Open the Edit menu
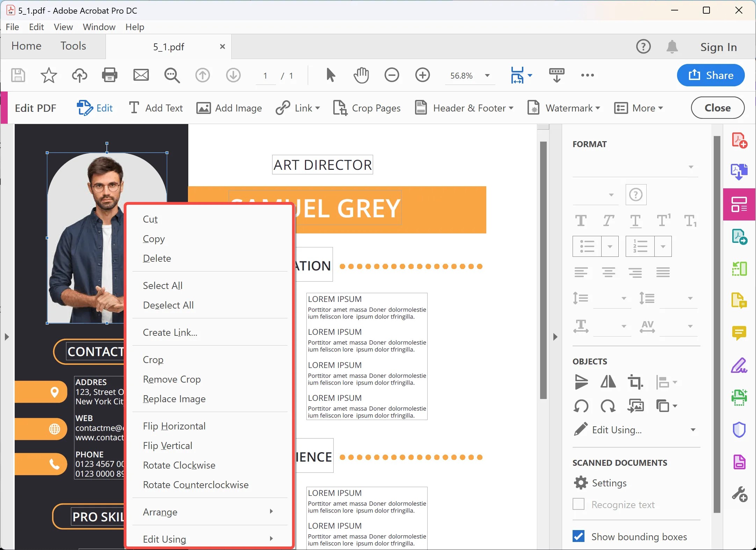Image resolution: width=756 pixels, height=550 pixels. [36, 27]
